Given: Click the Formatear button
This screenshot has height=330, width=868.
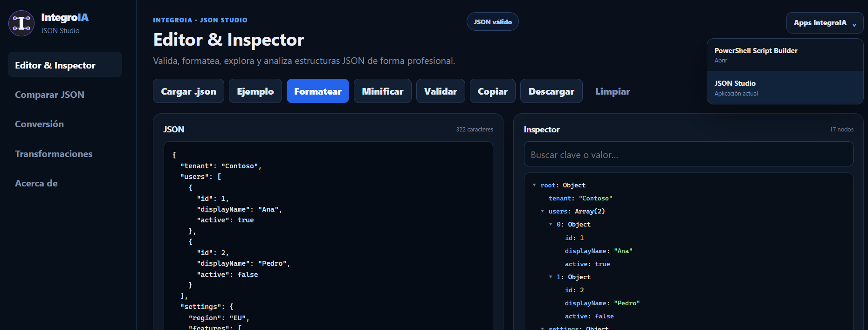Looking at the screenshot, I should 318,91.
